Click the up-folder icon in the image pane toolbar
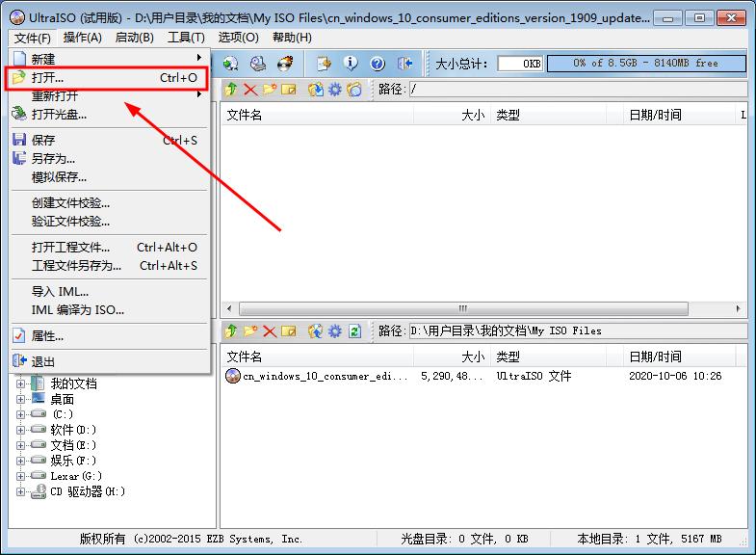Image resolution: width=756 pixels, height=555 pixels. click(x=231, y=90)
